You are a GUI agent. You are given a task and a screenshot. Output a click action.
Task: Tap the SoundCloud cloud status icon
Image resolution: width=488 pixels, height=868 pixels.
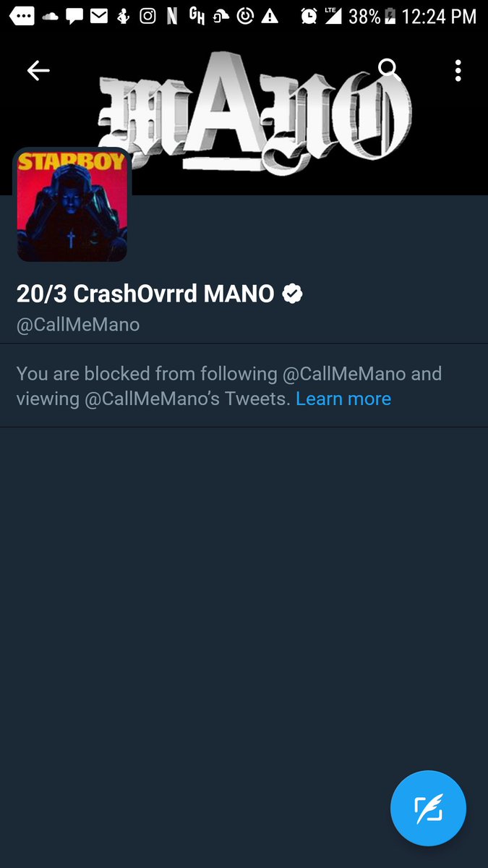click(x=49, y=16)
